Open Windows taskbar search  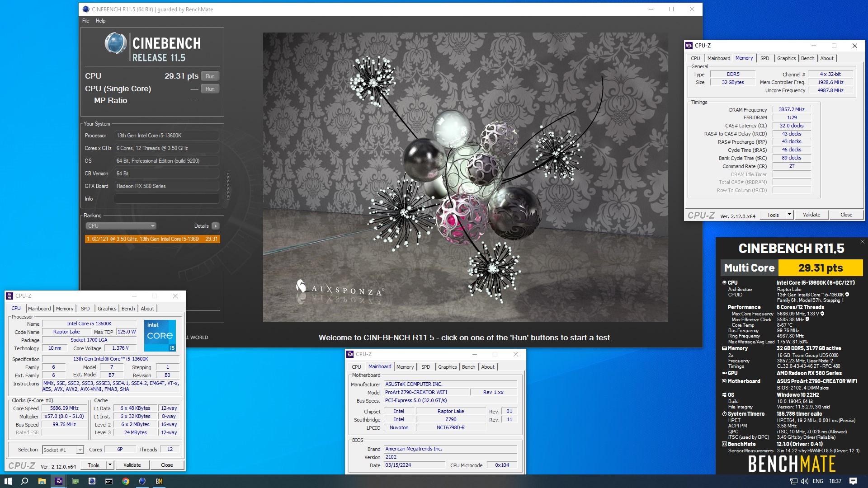24,481
